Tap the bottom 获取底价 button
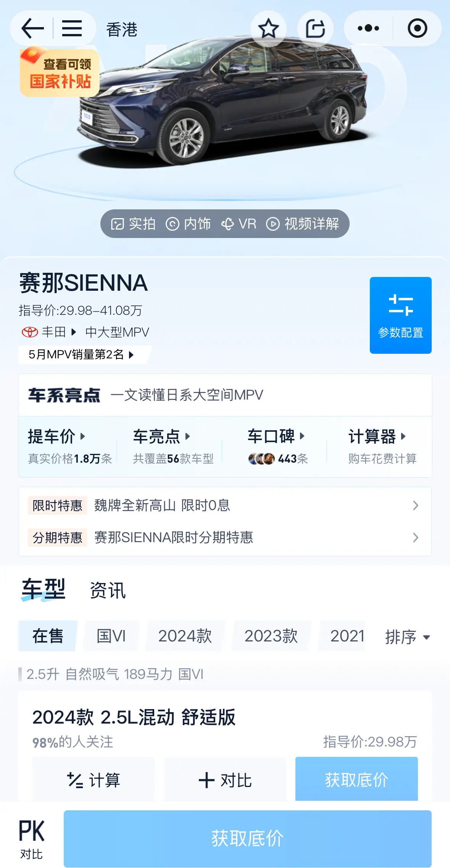 [x=248, y=839]
